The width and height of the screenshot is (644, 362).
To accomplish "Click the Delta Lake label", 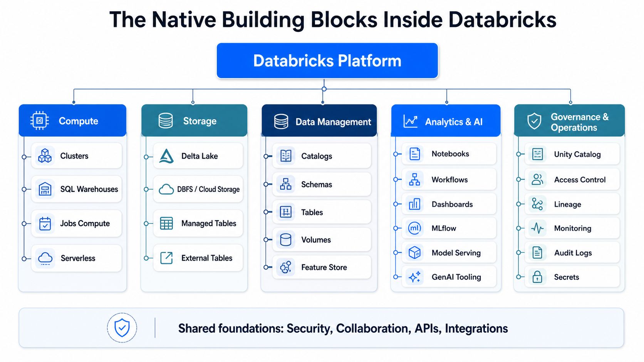I will pos(200,156).
